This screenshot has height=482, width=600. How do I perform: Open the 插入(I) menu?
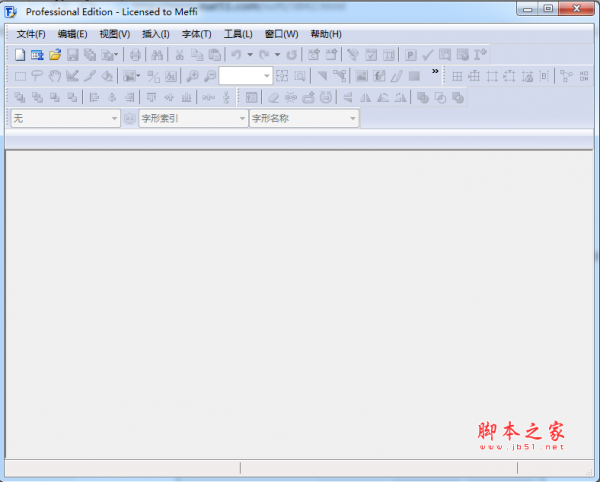point(155,34)
